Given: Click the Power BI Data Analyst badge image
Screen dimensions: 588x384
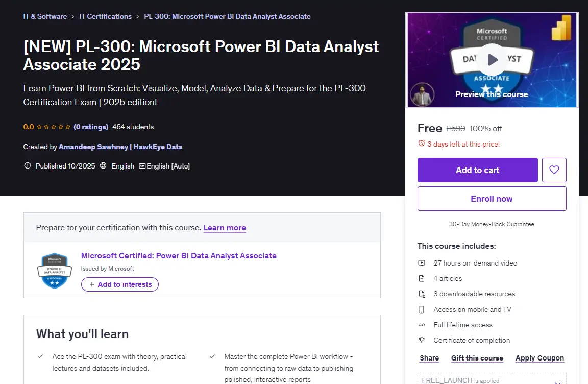Looking at the screenshot, I should [55, 270].
